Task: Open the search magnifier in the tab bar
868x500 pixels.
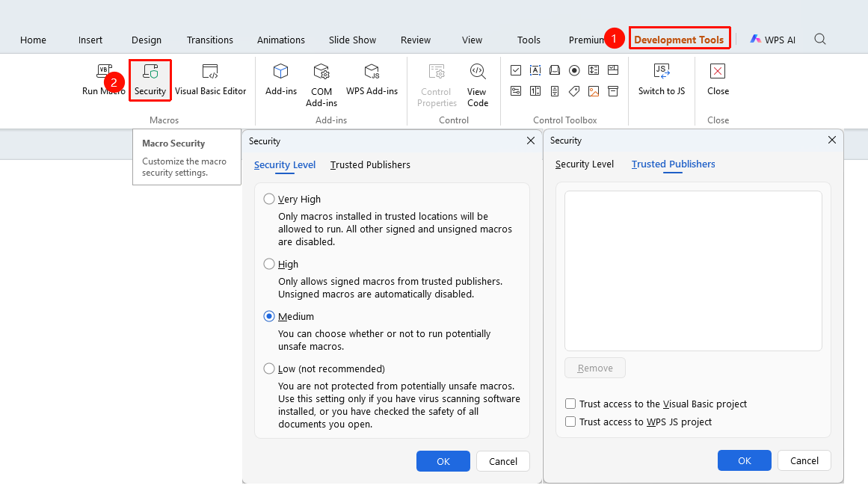Action: pos(820,40)
